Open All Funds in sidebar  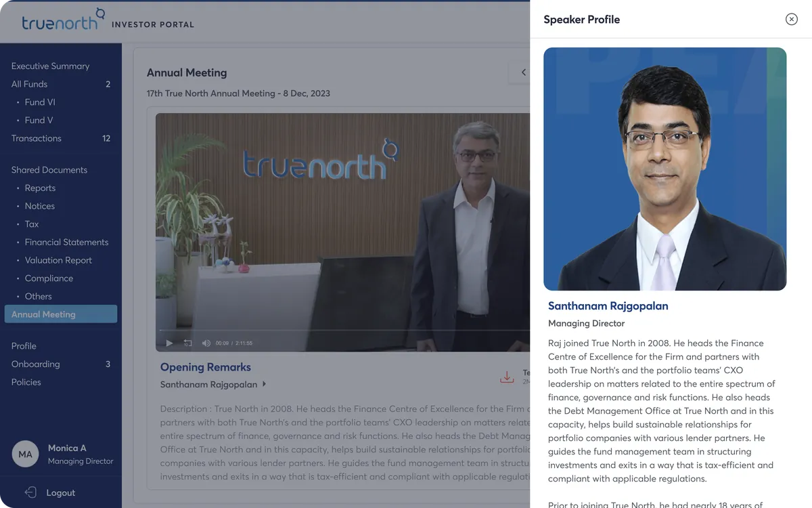(29, 84)
